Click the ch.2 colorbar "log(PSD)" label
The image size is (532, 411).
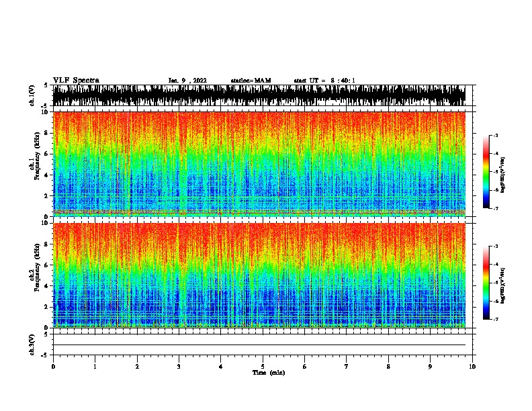point(502,285)
